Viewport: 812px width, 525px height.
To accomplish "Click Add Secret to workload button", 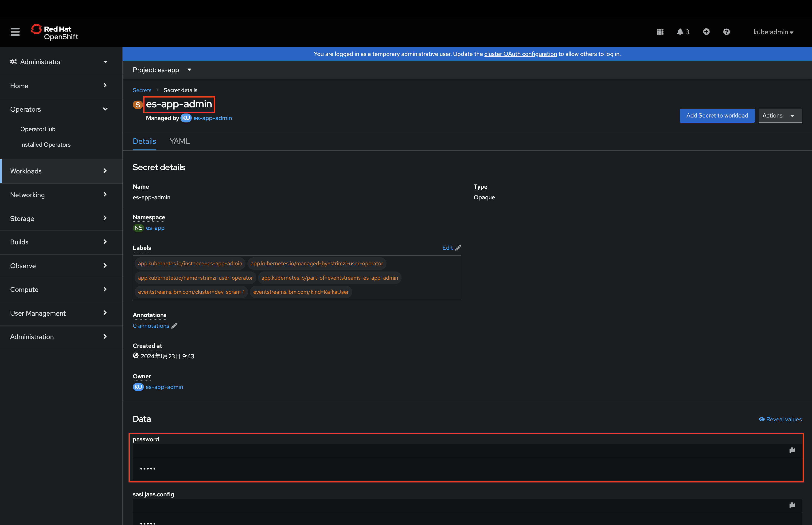I will 717,116.
